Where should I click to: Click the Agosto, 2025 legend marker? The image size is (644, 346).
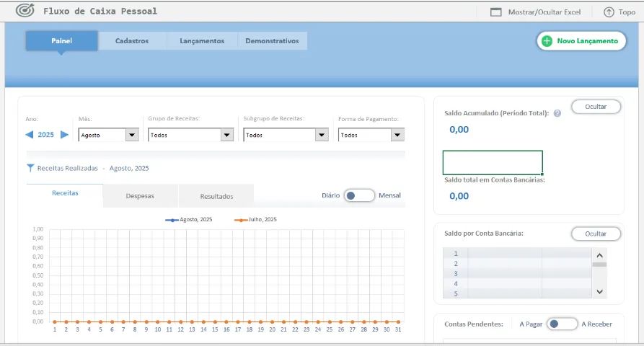click(172, 220)
